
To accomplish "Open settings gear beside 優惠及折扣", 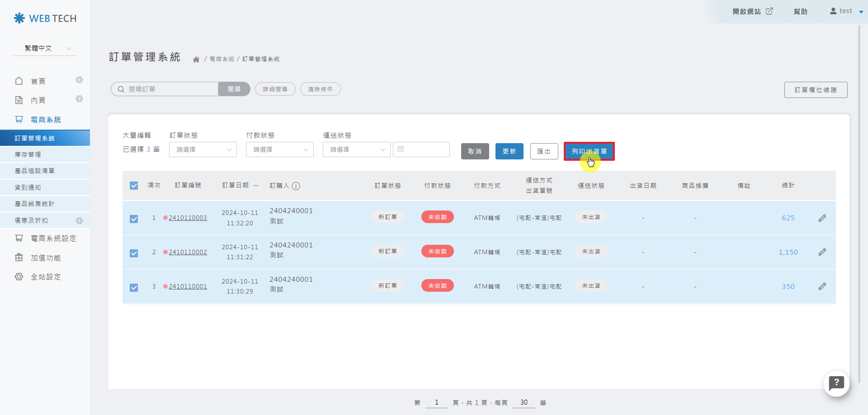I will tap(79, 220).
